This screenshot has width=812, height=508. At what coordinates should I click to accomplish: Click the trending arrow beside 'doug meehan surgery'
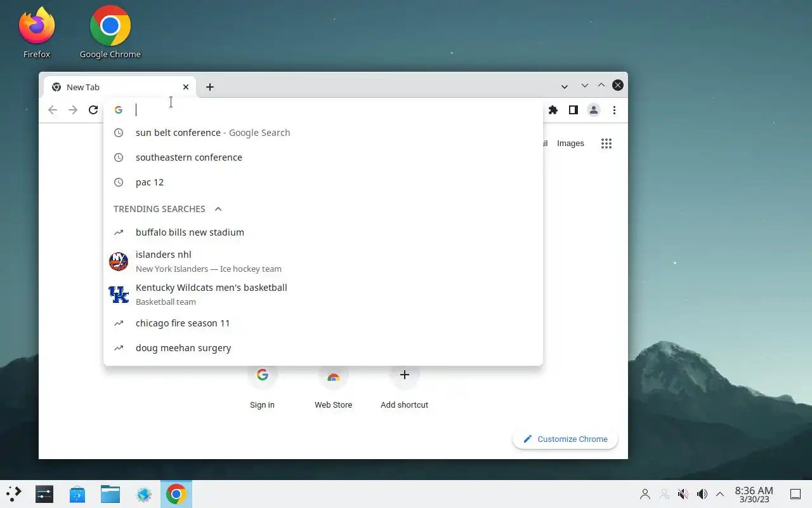click(x=119, y=348)
